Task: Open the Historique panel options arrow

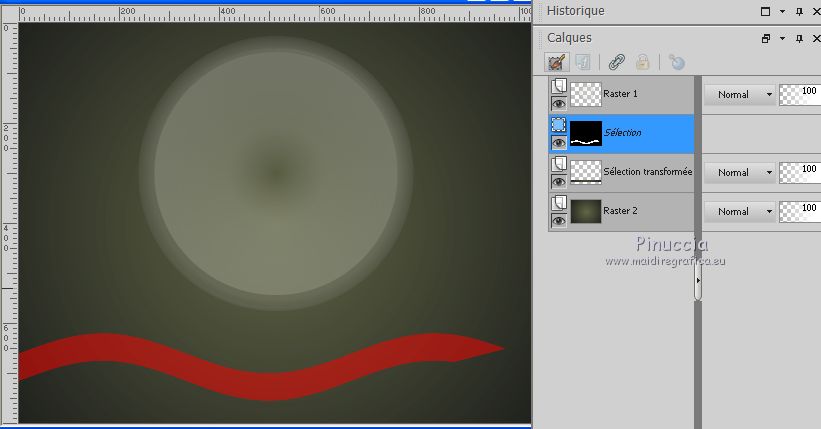Action: (x=782, y=11)
